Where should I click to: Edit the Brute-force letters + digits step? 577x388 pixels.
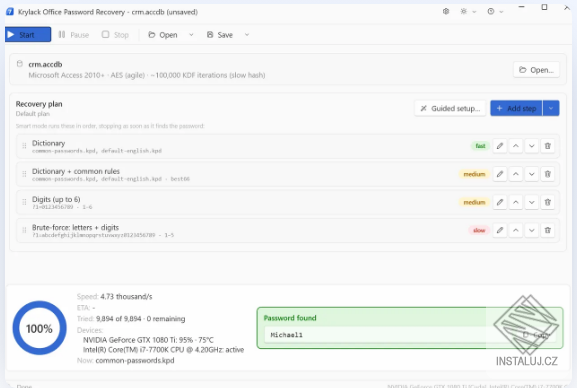500,230
